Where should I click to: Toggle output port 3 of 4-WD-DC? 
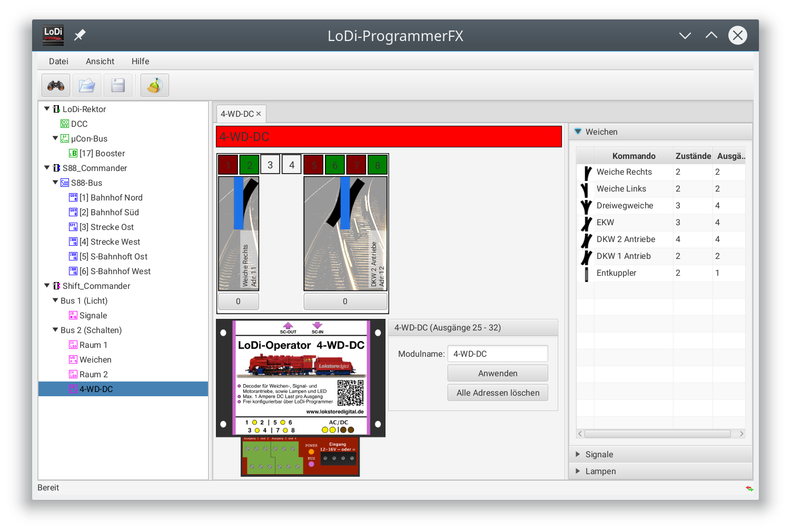click(270, 164)
